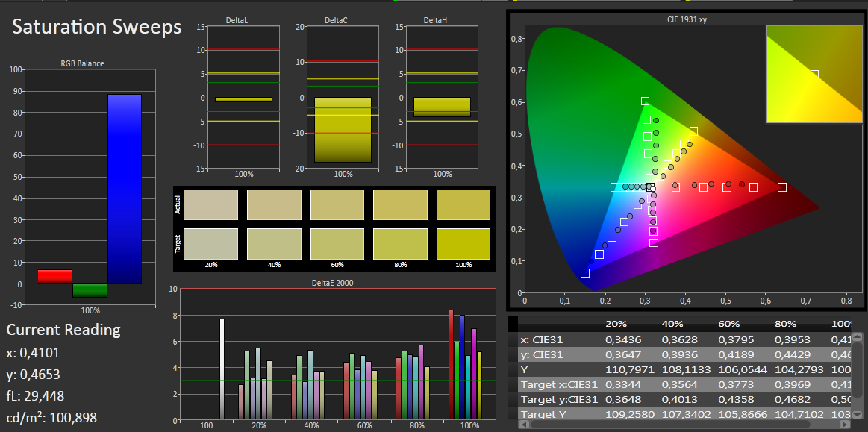Click the 'x: 0,4101' reading
The image size is (868, 432).
tap(34, 353)
